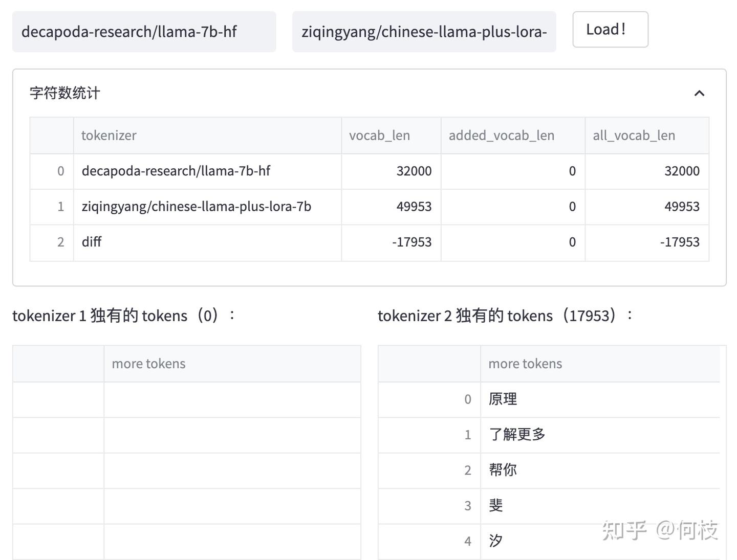Select the diff row label cell
The height and width of the screenshot is (560, 737).
(x=207, y=242)
